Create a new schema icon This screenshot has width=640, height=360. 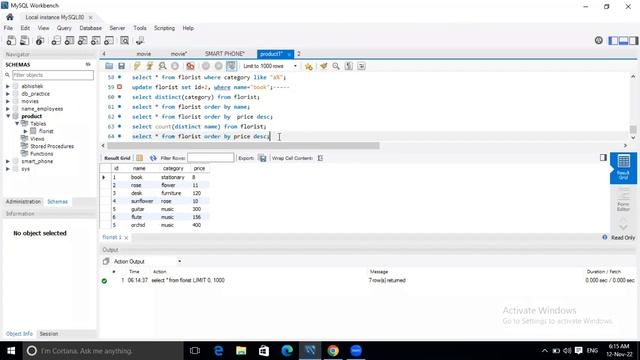tap(56, 40)
